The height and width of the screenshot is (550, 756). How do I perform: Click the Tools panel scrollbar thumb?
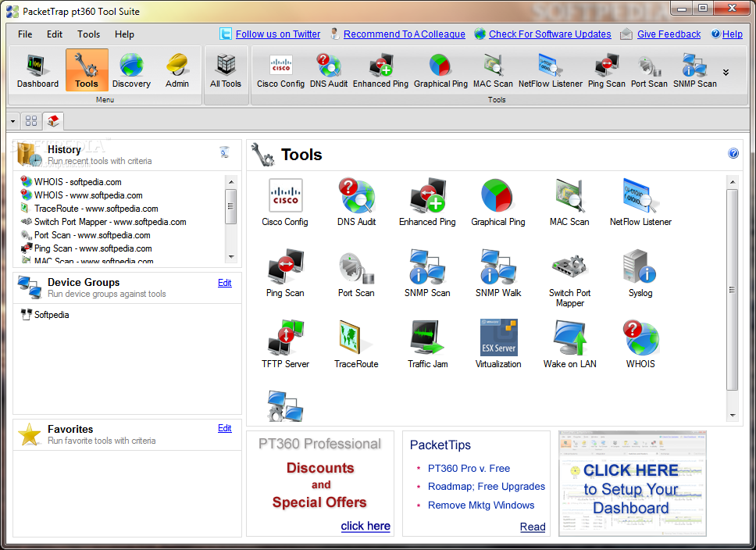point(733,290)
